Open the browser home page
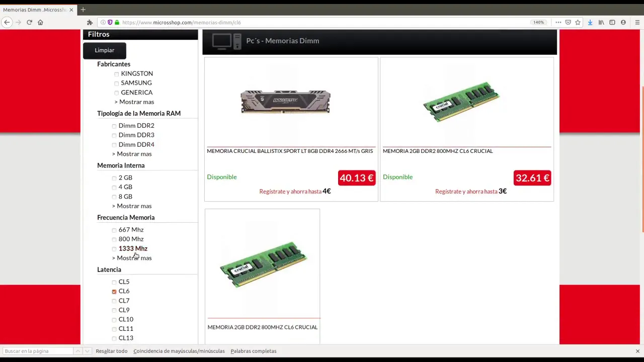 (40, 22)
